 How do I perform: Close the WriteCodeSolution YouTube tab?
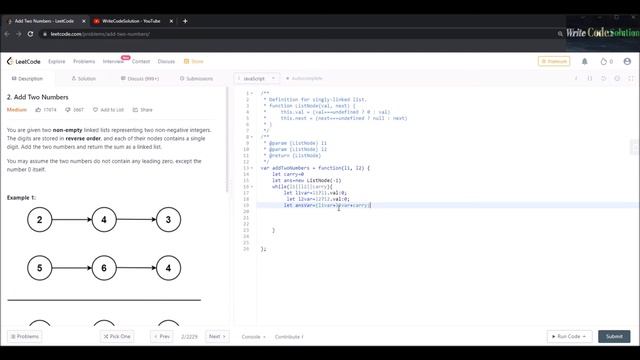(x=171, y=21)
